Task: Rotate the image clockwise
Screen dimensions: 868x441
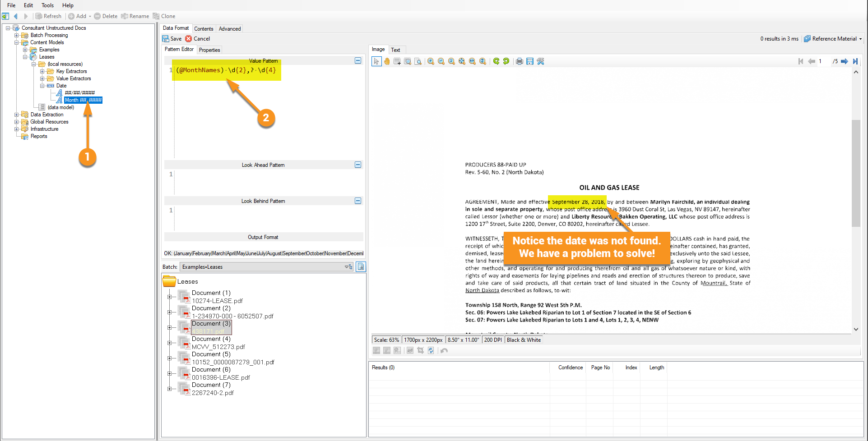Action: pyautogui.click(x=497, y=61)
